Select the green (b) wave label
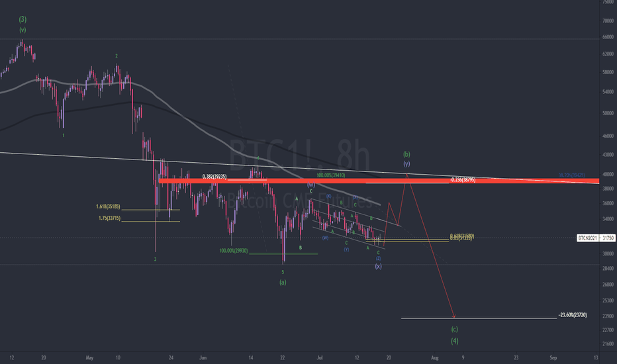The height and width of the screenshot is (364, 617). click(x=406, y=154)
